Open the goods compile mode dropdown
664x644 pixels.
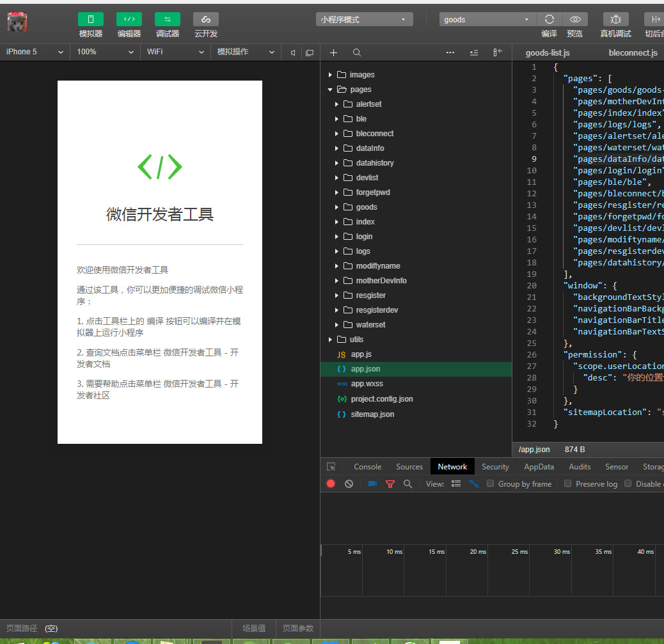pos(488,19)
